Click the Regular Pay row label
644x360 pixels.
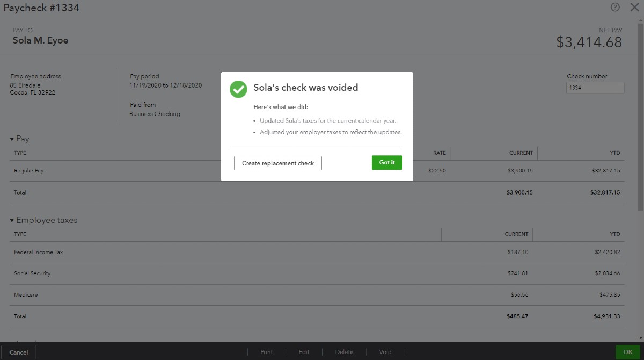29,171
